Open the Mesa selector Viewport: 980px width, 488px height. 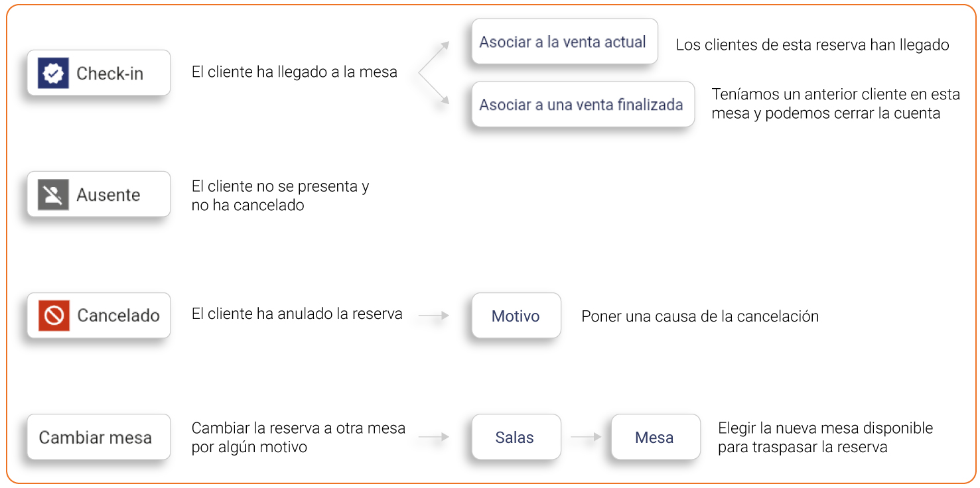pos(655,437)
